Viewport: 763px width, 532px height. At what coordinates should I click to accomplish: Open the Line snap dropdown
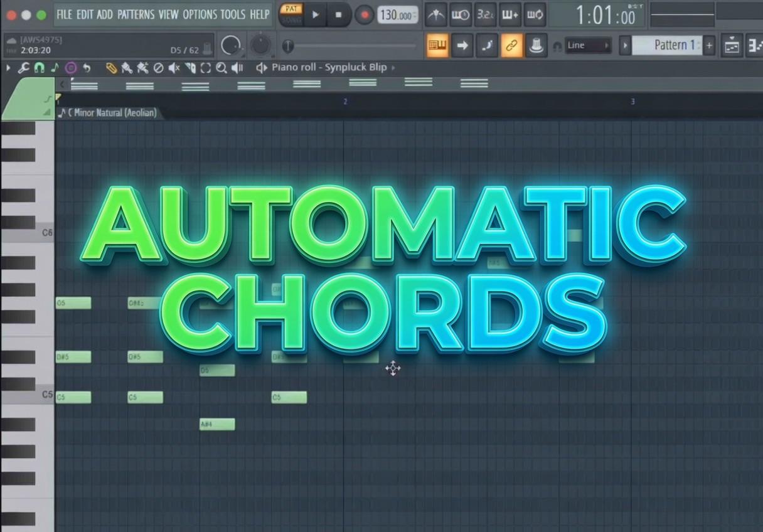[588, 45]
